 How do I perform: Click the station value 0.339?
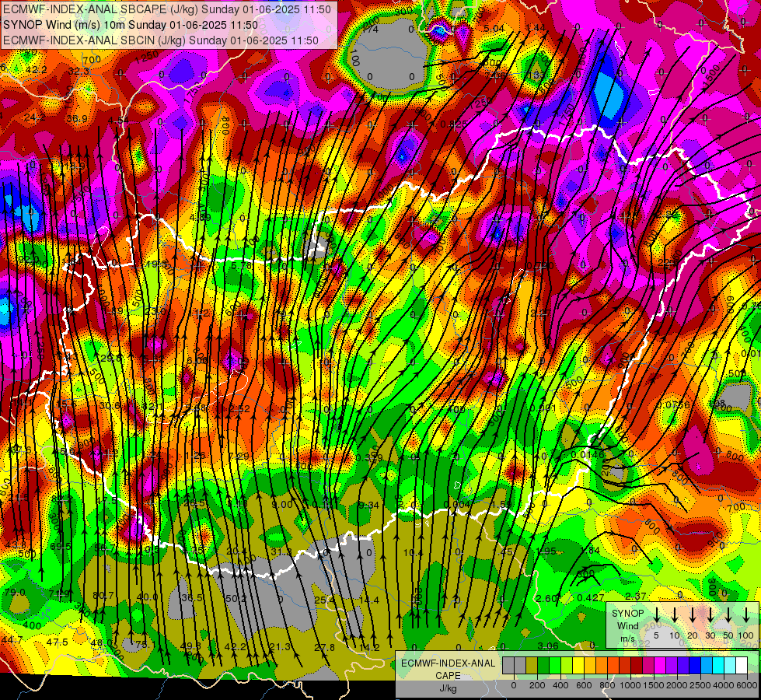click(369, 458)
